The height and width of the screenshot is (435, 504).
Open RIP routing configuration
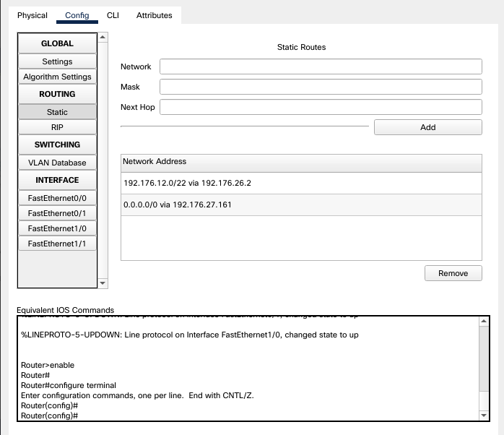click(57, 127)
